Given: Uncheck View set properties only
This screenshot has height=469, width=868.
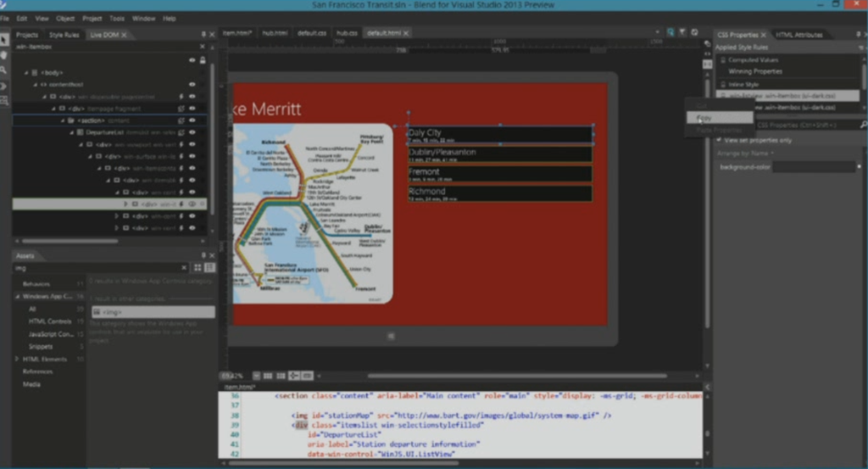Looking at the screenshot, I should pyautogui.click(x=719, y=140).
